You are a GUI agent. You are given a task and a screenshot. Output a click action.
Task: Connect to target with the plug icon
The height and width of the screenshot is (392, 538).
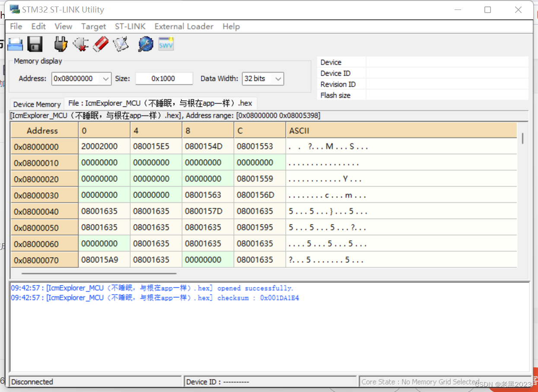pyautogui.click(x=61, y=45)
